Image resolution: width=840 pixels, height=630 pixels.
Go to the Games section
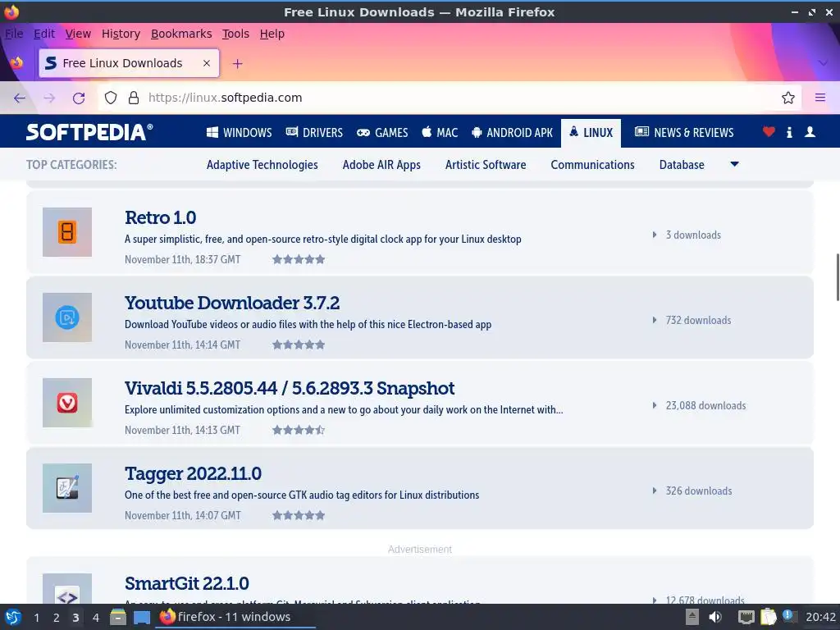click(x=382, y=132)
